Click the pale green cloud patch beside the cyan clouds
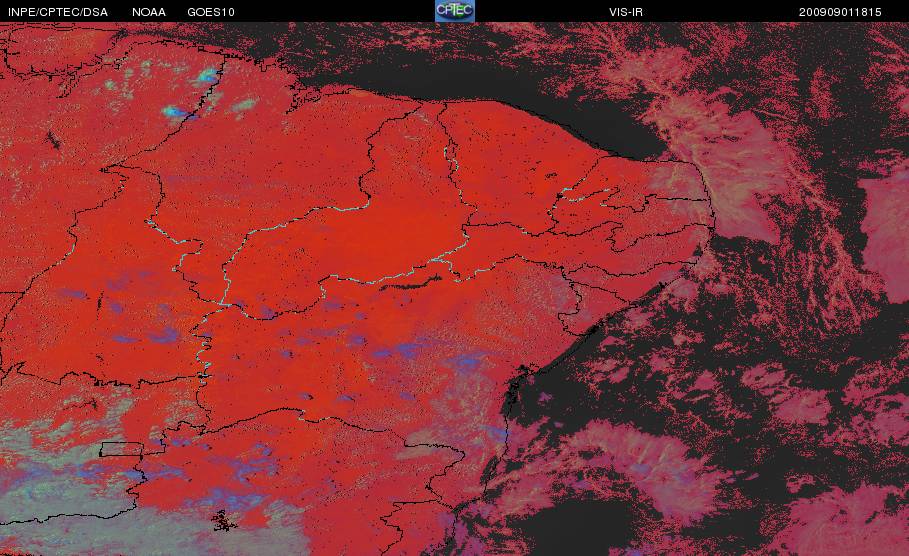This screenshot has height=556, width=909. 245,105
